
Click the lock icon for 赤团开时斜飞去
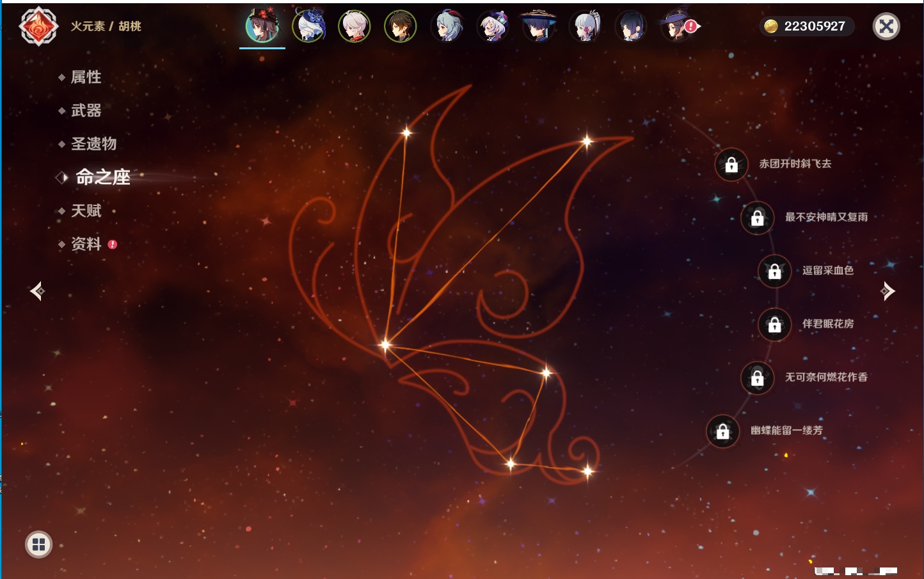click(x=731, y=165)
